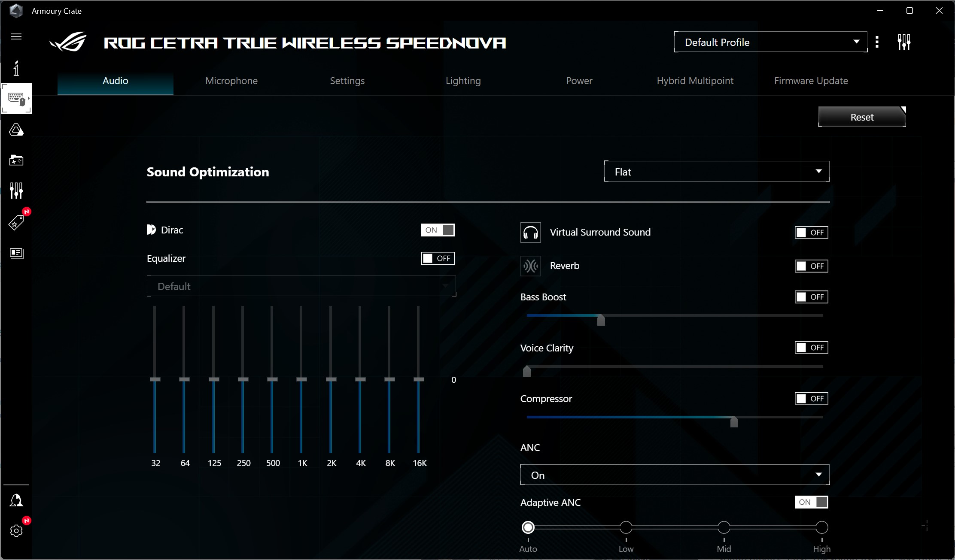Open the Equalizer preset dropdown

tap(301, 287)
